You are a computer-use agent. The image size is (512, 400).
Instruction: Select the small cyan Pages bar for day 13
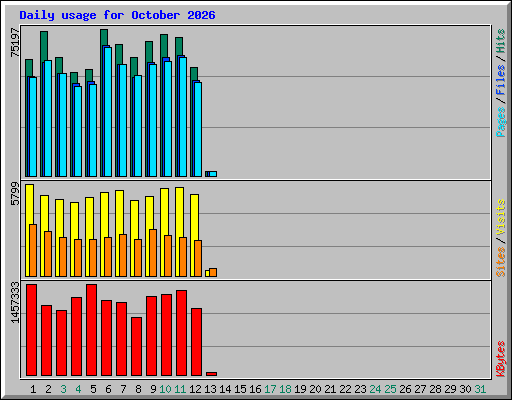(x=213, y=174)
